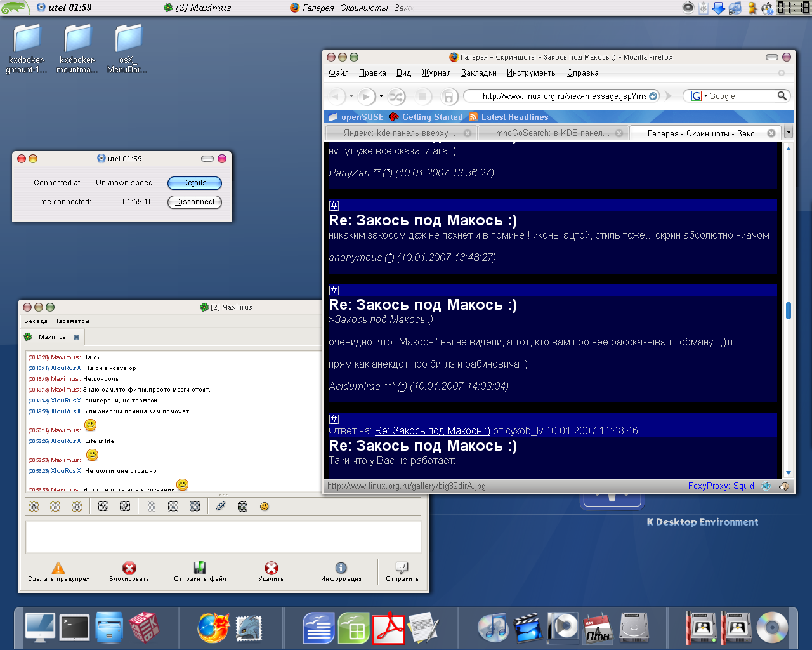
Task: Open the Adobe PDF reader dock icon
Action: (388, 628)
